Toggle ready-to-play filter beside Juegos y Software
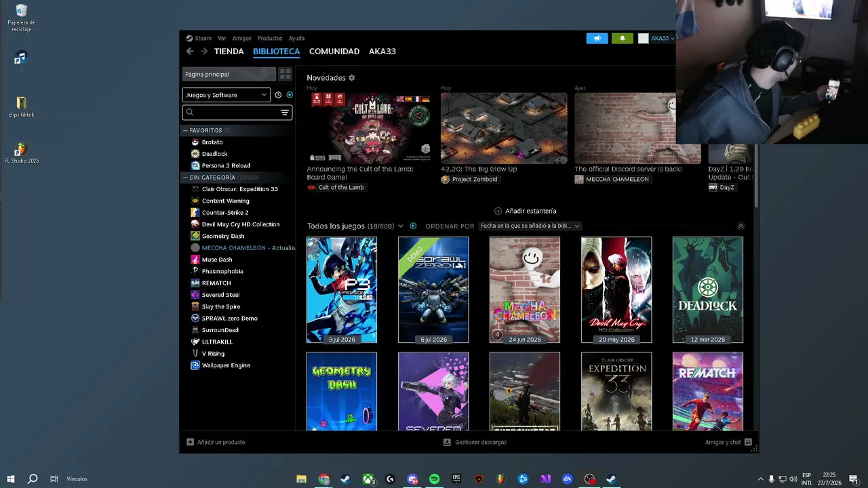Viewport: 868px width, 488px height. click(290, 95)
